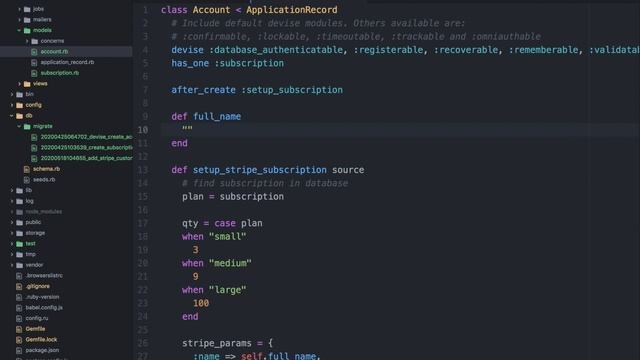Click the lib folder icon
The width and height of the screenshot is (640, 360).
[x=20, y=191]
